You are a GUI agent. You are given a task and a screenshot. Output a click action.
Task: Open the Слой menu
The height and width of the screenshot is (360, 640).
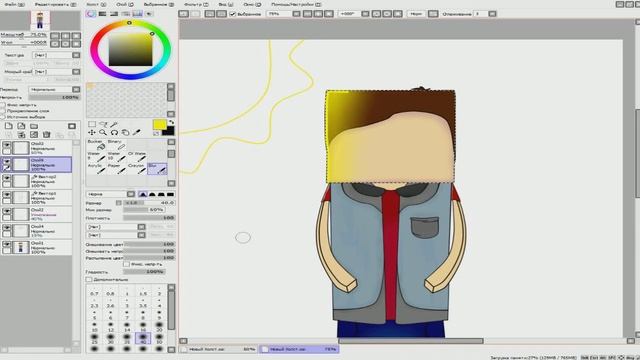point(124,4)
